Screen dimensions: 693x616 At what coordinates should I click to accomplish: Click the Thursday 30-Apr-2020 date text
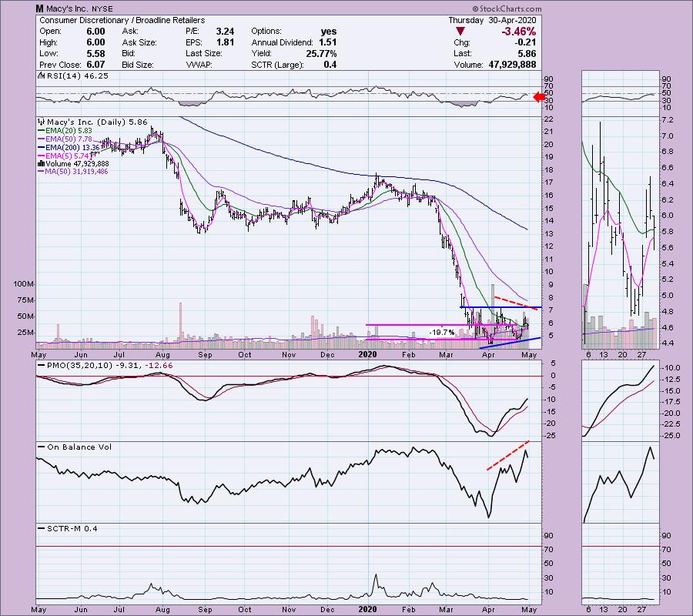coord(492,20)
